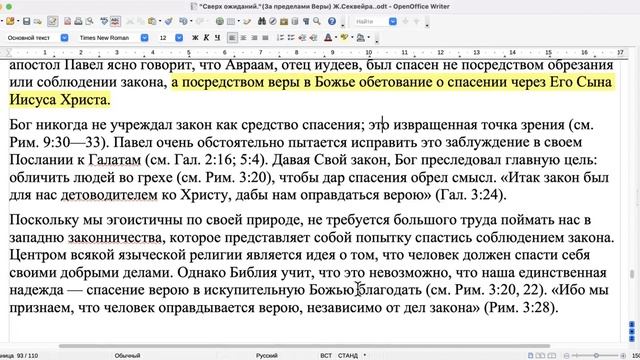
Task: Apply the paragraph background color
Action: (x=360, y=38)
